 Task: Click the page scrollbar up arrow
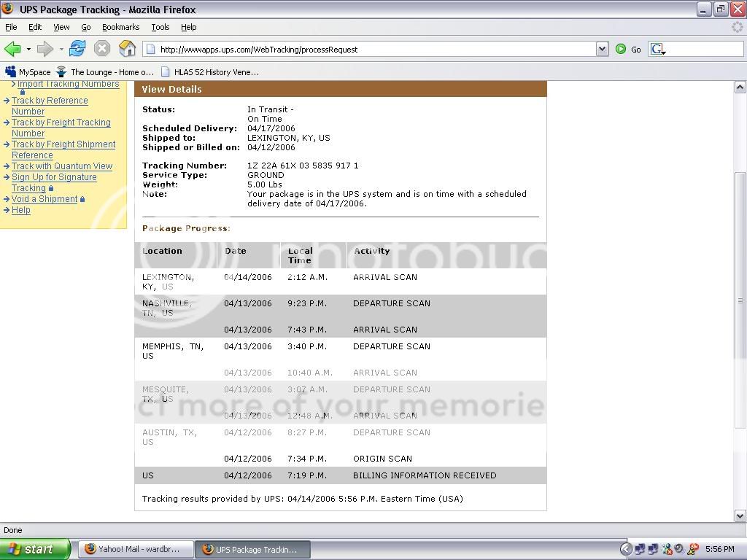pyautogui.click(x=740, y=87)
